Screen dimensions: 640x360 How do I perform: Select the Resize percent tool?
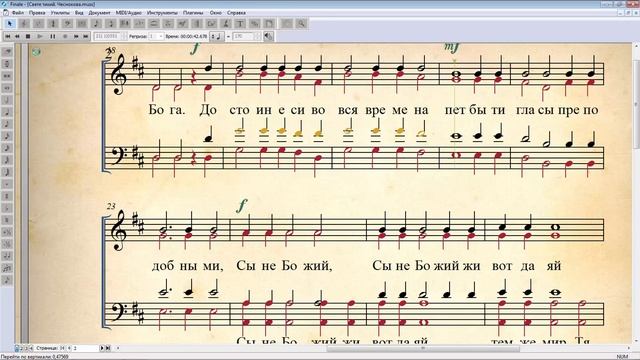pyautogui.click(x=254, y=24)
